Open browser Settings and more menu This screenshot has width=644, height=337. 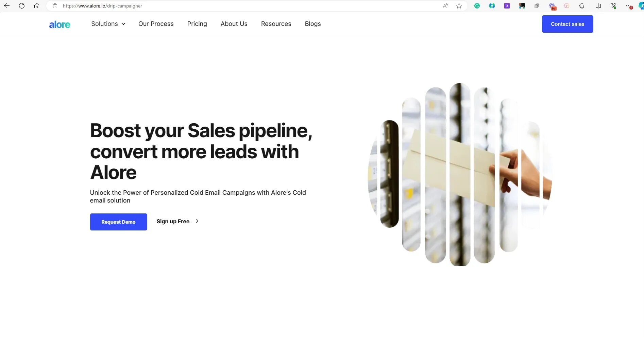pyautogui.click(x=628, y=6)
